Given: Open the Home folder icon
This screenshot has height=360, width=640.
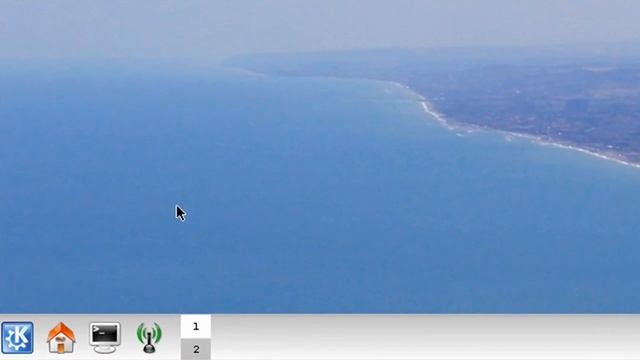Looking at the screenshot, I should pyautogui.click(x=61, y=338).
